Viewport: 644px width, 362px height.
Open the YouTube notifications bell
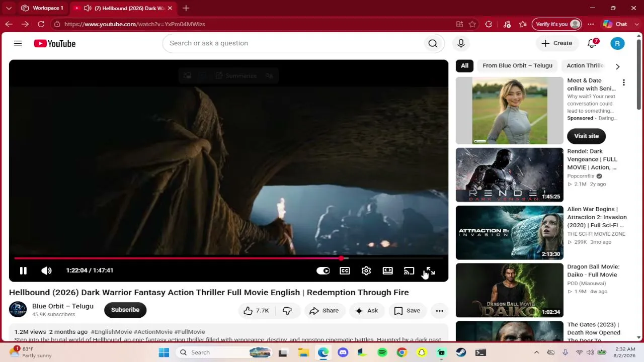[592, 43]
